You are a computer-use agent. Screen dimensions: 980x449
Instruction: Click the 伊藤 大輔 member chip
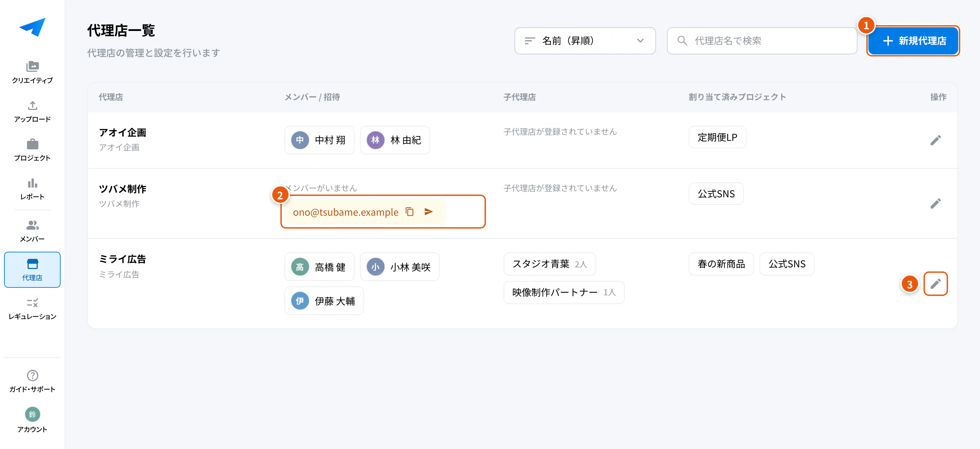[324, 301]
